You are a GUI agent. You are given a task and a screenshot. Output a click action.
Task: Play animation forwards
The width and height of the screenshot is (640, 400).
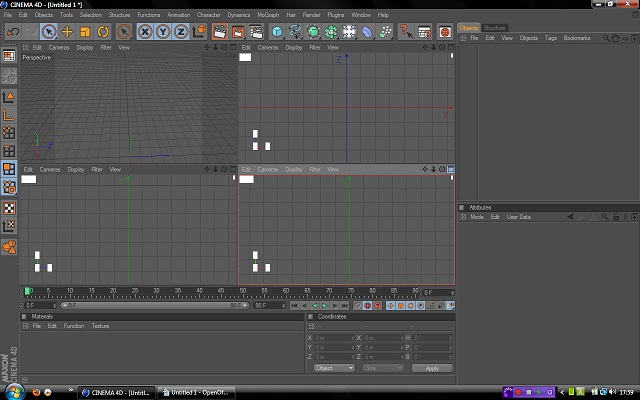(x=324, y=305)
